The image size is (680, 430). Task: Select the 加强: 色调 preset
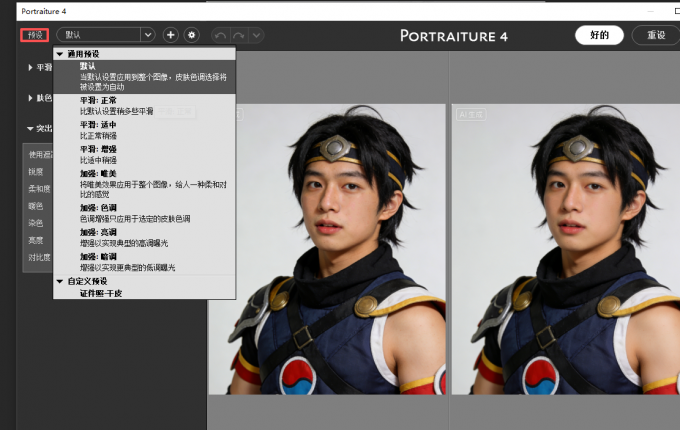(x=144, y=213)
